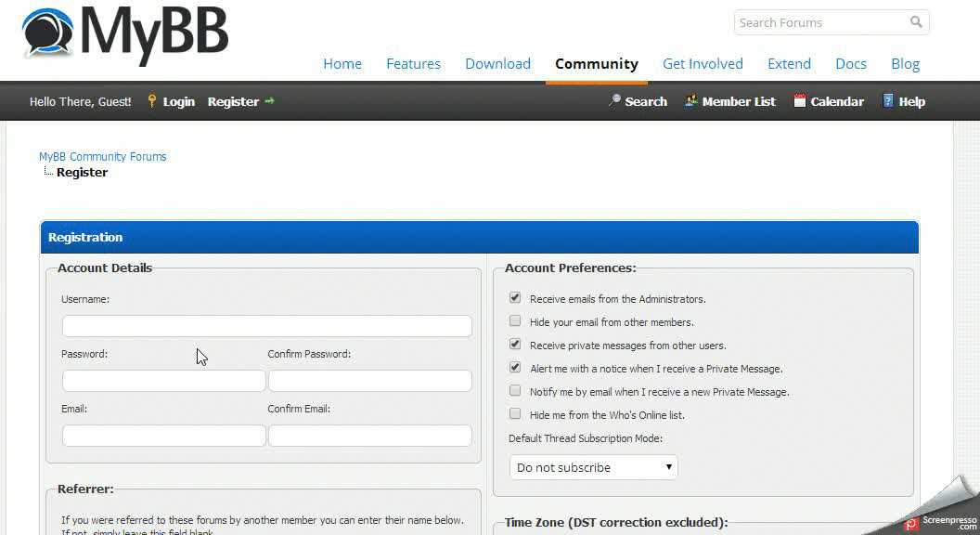This screenshot has height=535, width=980.
Task: Open the Extend tab
Action: coord(789,64)
